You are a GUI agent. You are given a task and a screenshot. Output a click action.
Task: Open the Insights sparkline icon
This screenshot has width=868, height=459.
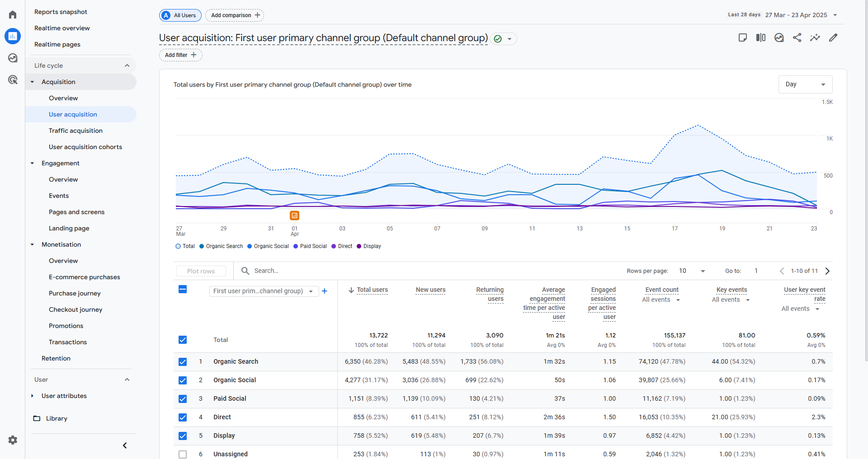tap(815, 38)
